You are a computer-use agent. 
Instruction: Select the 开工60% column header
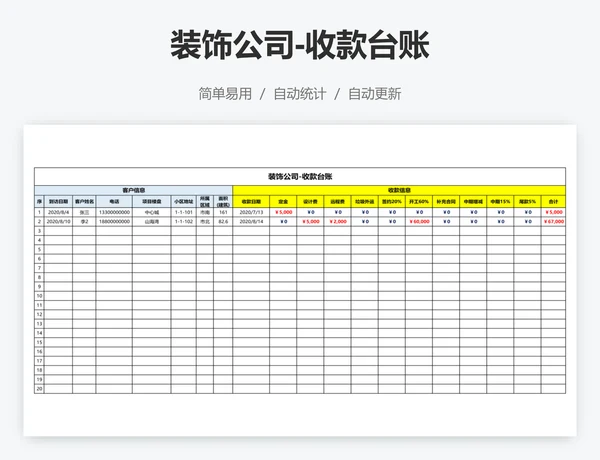[419, 201]
